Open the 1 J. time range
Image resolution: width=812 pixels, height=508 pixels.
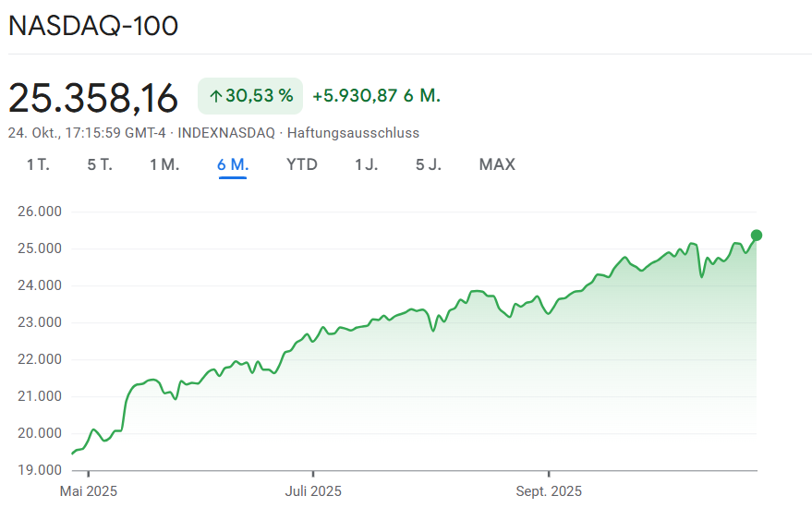[366, 164]
